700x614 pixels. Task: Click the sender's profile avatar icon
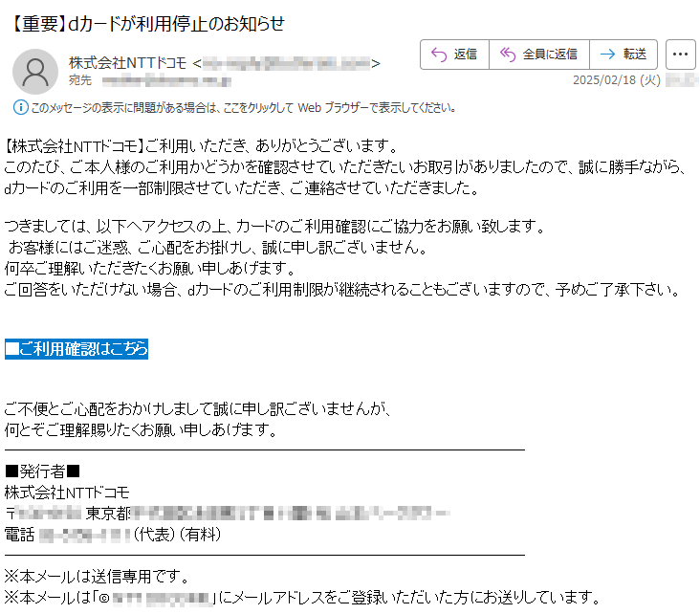tap(35, 72)
